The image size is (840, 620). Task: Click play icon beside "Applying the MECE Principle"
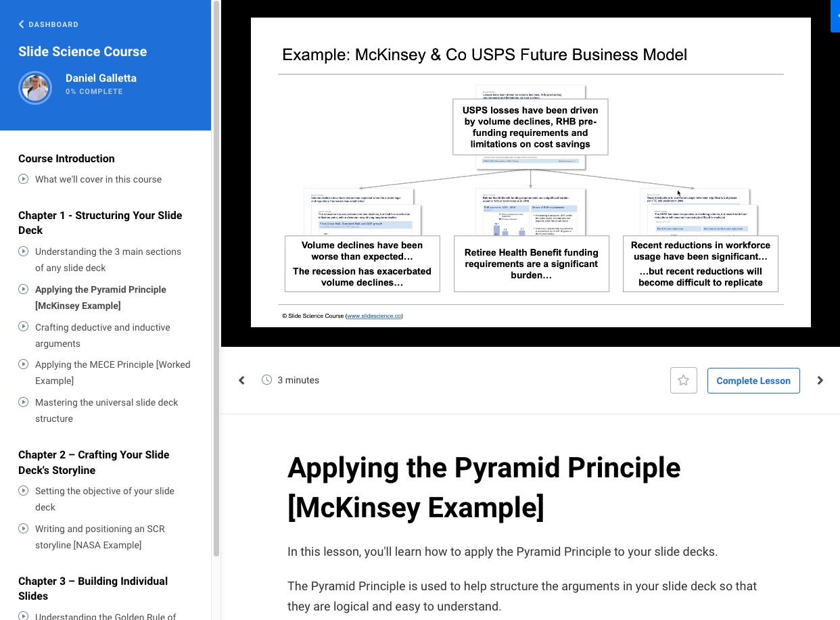[24, 364]
